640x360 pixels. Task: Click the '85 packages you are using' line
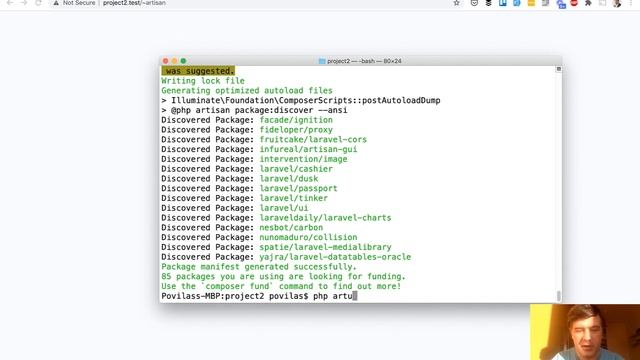point(283,277)
